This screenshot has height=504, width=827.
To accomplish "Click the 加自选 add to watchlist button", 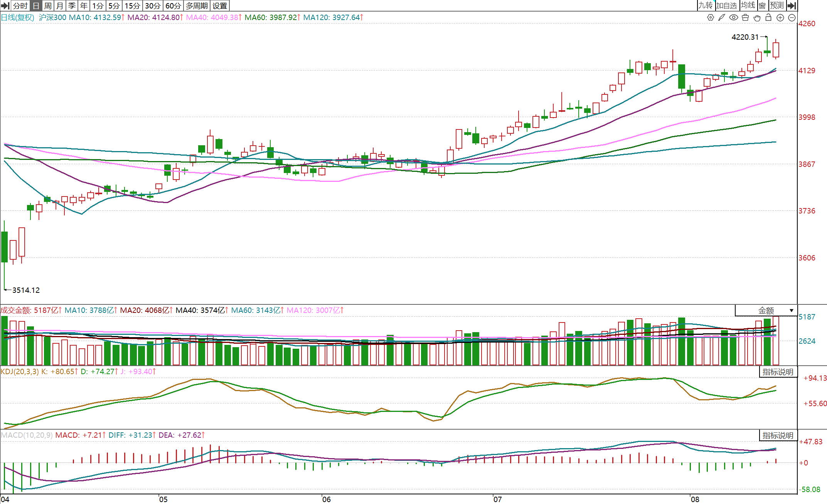I will point(727,5).
